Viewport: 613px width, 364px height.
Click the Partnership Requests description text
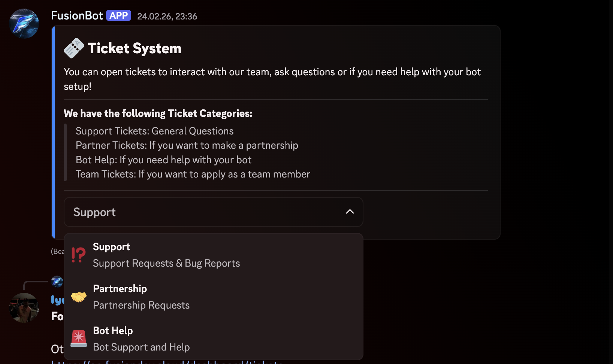pyautogui.click(x=141, y=305)
